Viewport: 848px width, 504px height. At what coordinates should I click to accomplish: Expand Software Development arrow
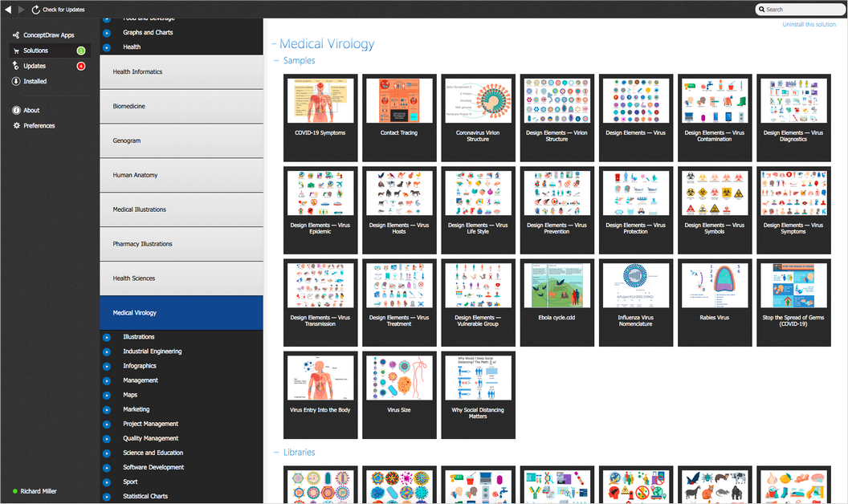pos(107,468)
